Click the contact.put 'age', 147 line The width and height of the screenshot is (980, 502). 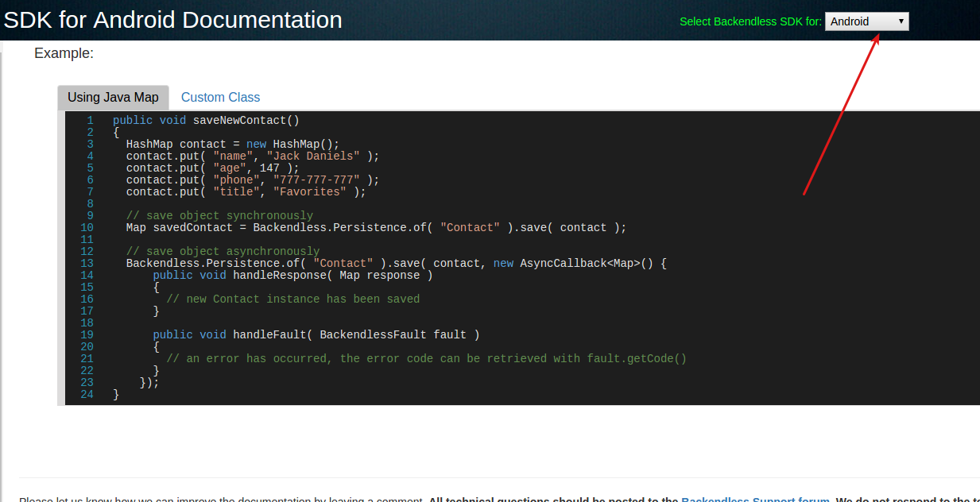(x=213, y=168)
